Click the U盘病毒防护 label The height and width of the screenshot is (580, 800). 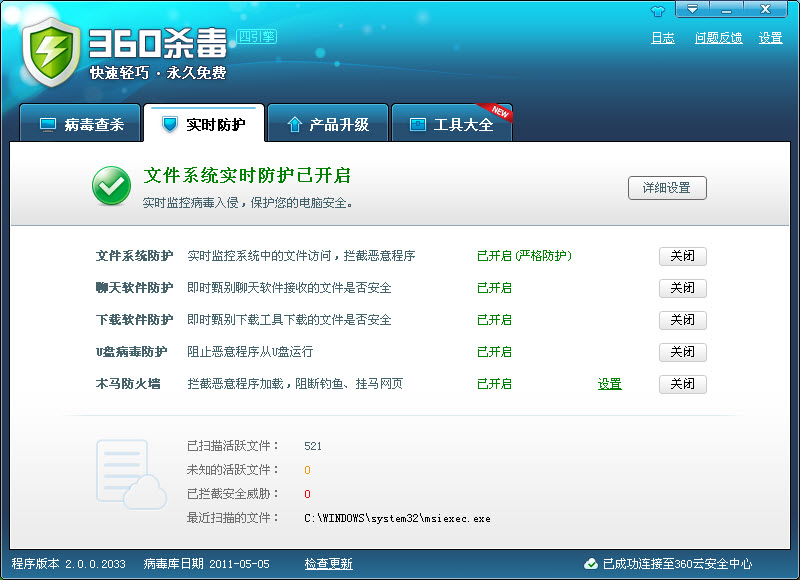(132, 351)
